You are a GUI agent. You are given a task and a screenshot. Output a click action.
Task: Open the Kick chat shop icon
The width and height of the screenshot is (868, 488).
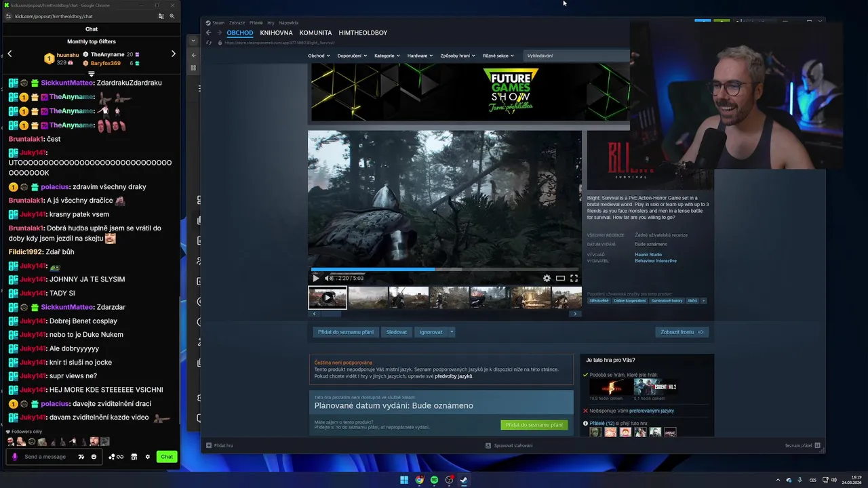134,457
